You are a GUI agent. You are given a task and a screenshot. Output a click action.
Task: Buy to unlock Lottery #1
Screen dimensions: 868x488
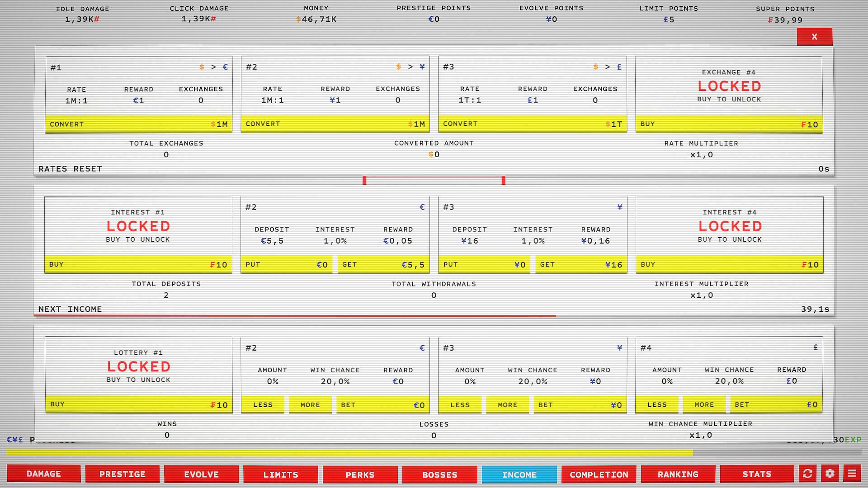[x=138, y=404]
